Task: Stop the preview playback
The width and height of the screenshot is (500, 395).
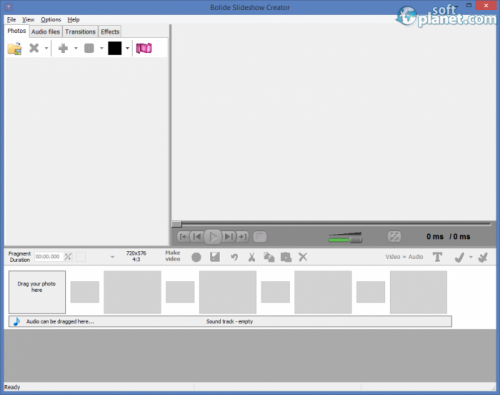Action: 260,237
